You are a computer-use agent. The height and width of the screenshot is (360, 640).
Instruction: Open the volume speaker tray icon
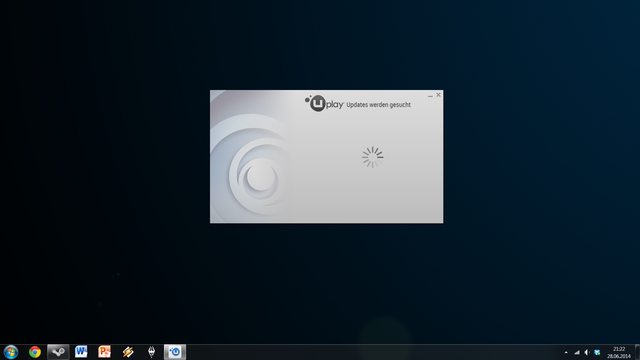[x=587, y=352]
